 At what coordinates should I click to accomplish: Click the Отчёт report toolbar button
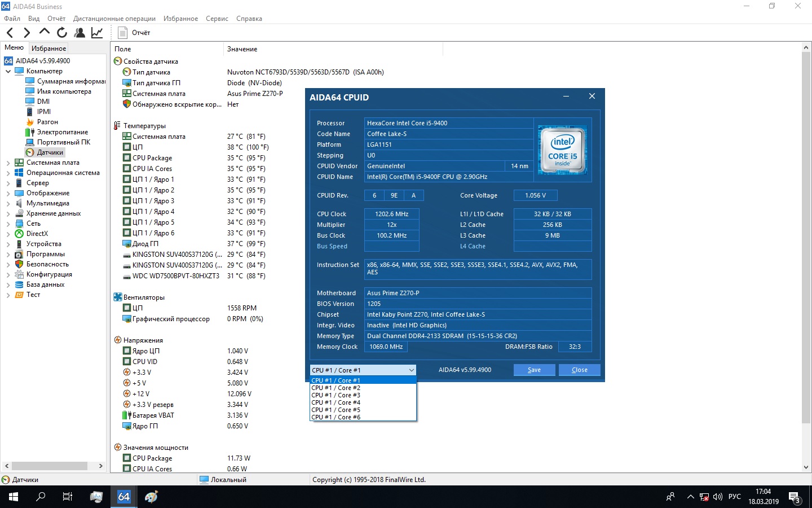pos(134,33)
